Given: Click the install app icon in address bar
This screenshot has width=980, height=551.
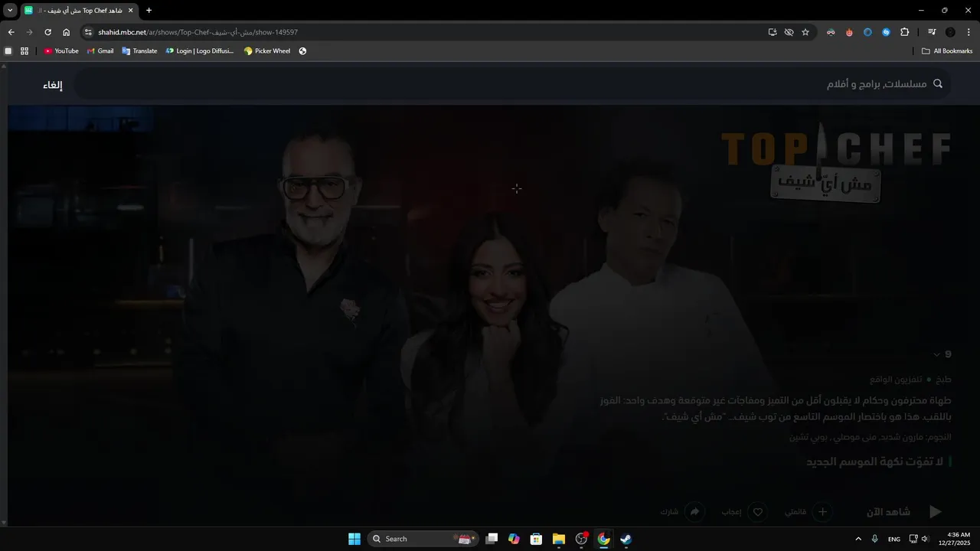Looking at the screenshot, I should (773, 32).
